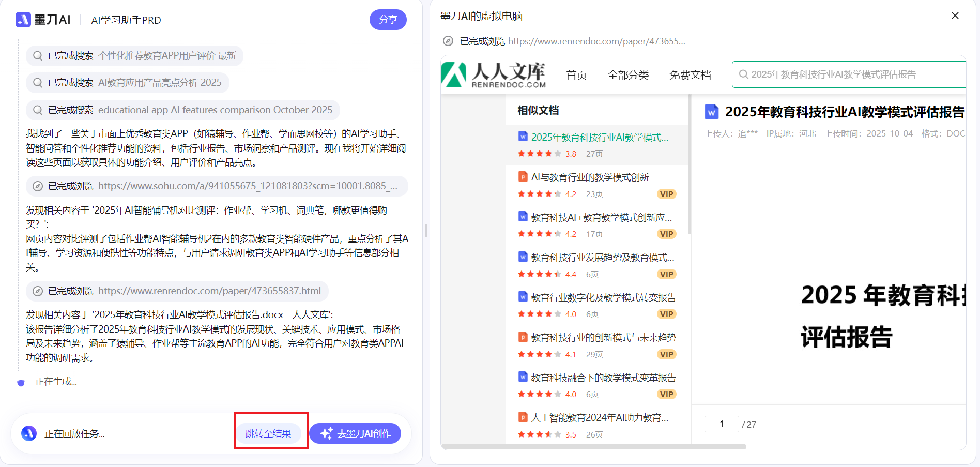
Task: Click the search step AI教育应用产品亮点分析 2025
Action: click(128, 83)
